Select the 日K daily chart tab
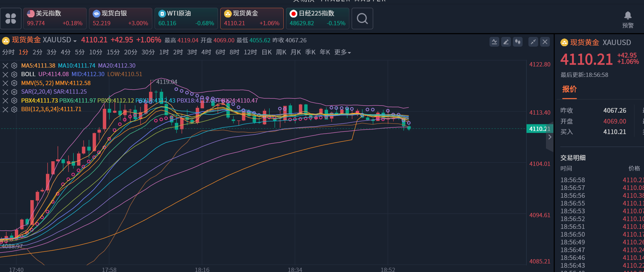Screen dimensions: 644x272 point(267,52)
